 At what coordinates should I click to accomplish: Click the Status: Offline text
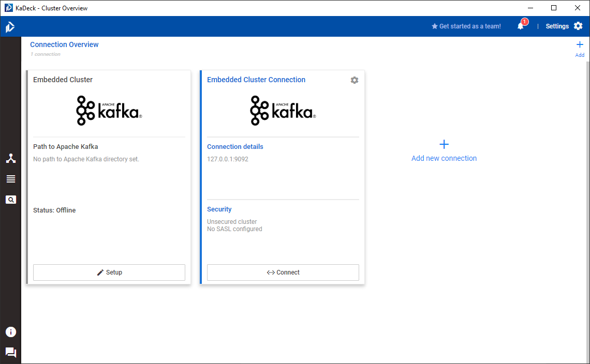(x=54, y=210)
